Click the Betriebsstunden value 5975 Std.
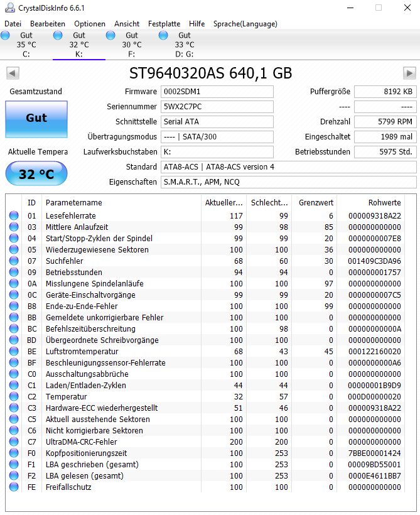420x515 pixels. 385,152
